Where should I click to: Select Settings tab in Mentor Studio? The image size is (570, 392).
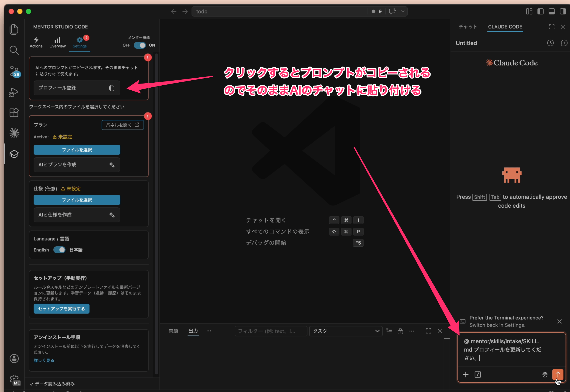click(79, 43)
